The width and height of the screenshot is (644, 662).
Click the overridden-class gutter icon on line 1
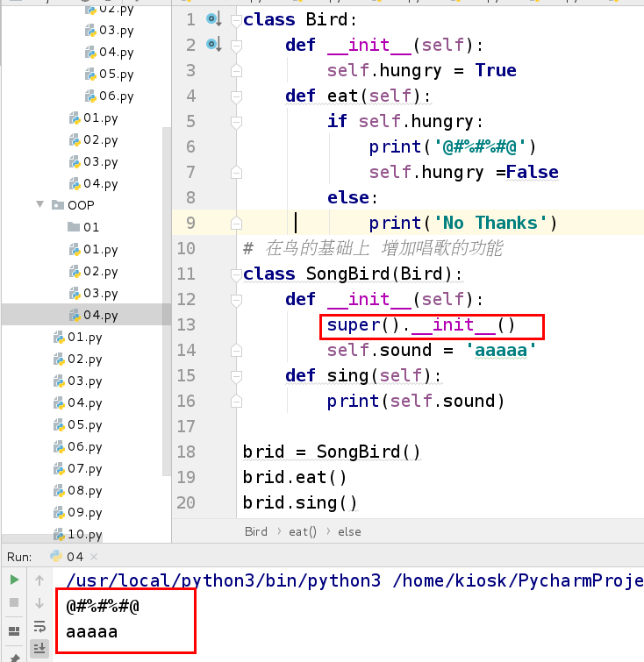tap(214, 19)
